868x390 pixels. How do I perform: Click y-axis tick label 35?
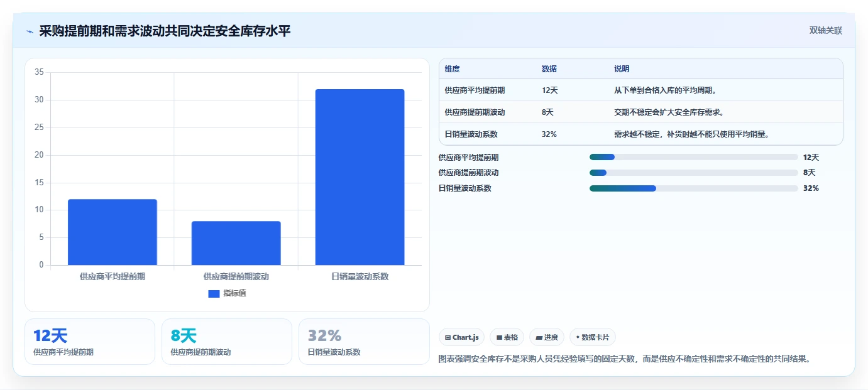39,72
